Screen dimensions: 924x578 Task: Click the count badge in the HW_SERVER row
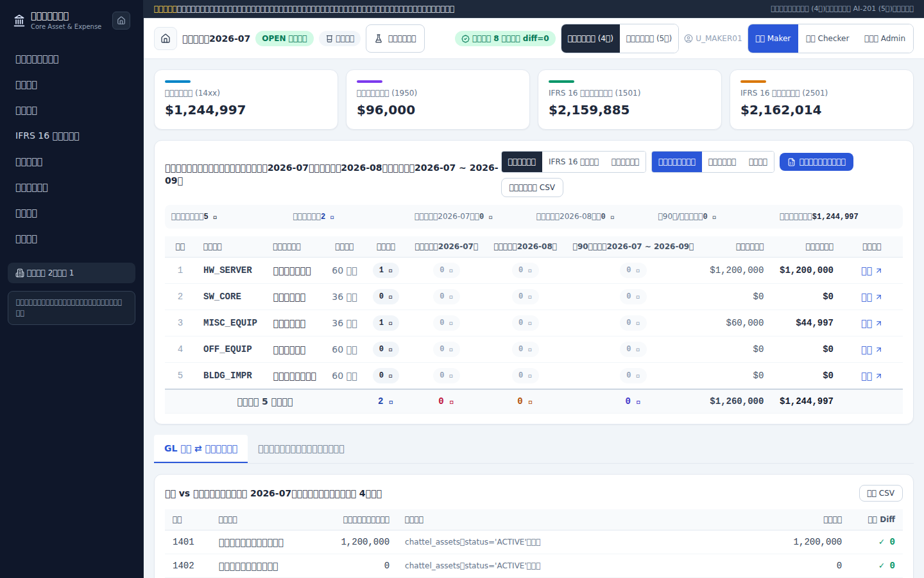(386, 270)
